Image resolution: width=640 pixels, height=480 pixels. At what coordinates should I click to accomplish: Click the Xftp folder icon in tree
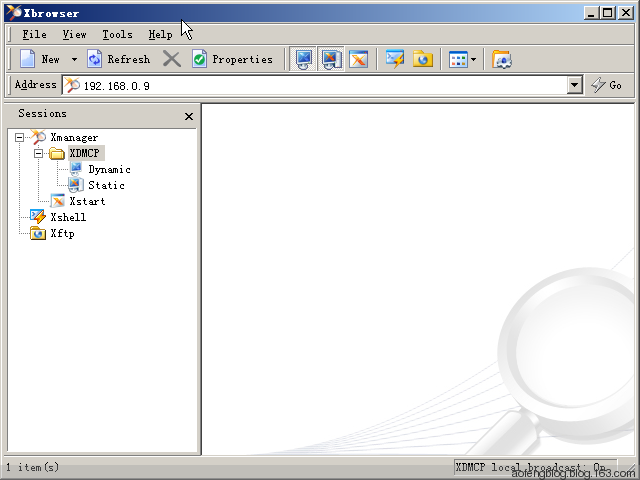pyautogui.click(x=38, y=233)
